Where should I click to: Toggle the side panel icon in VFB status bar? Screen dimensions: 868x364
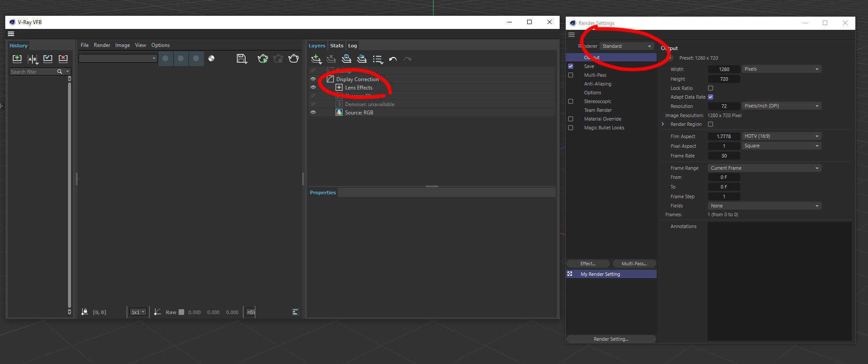(x=295, y=312)
